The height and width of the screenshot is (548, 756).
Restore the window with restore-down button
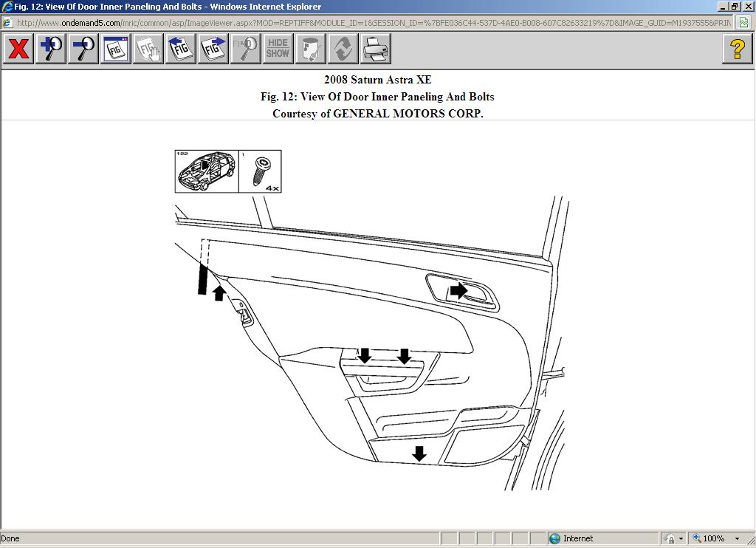735,6
